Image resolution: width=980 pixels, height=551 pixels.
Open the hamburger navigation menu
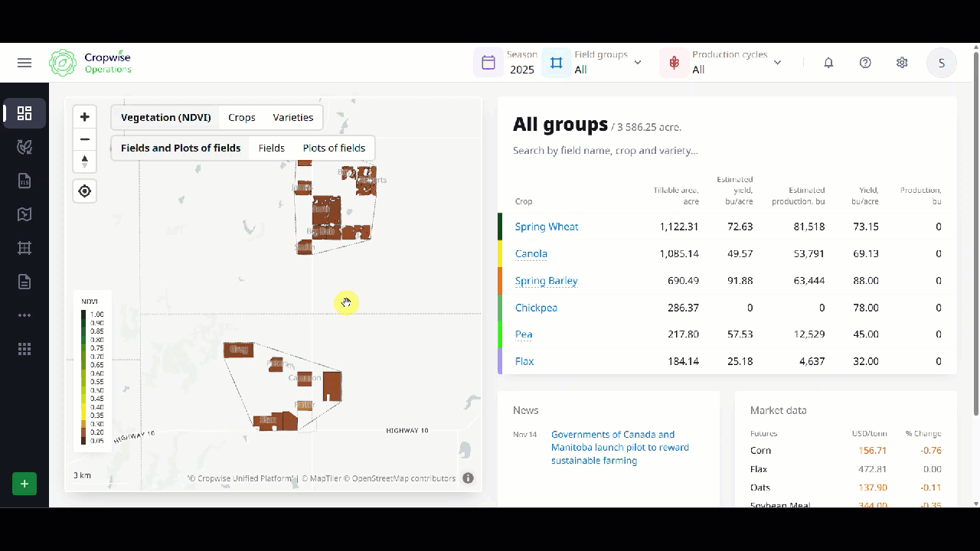(24, 63)
